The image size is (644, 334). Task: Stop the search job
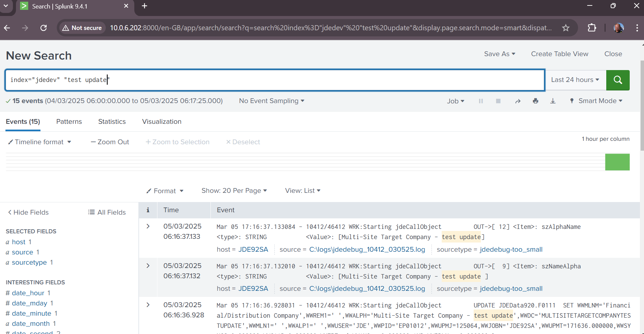coord(498,101)
